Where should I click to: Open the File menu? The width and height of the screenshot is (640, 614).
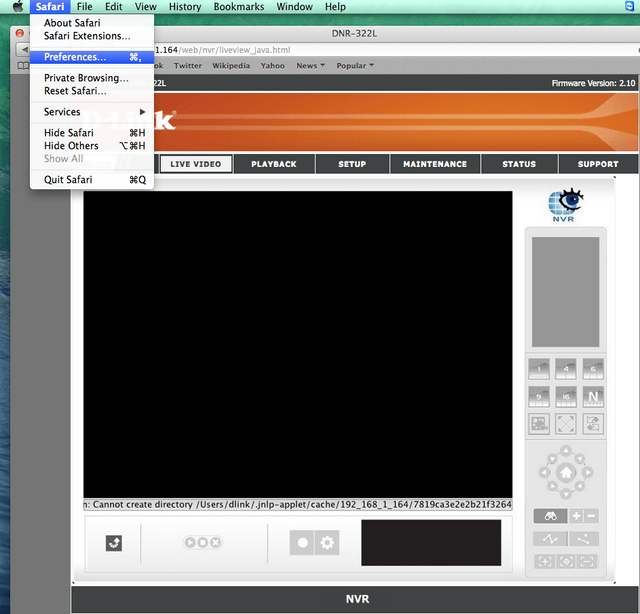coord(84,7)
